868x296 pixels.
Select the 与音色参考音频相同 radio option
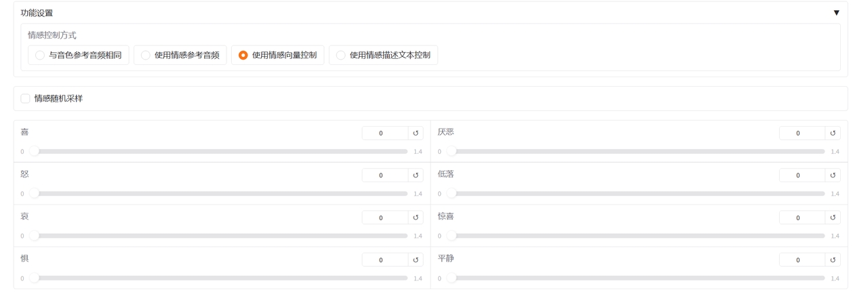coord(40,56)
